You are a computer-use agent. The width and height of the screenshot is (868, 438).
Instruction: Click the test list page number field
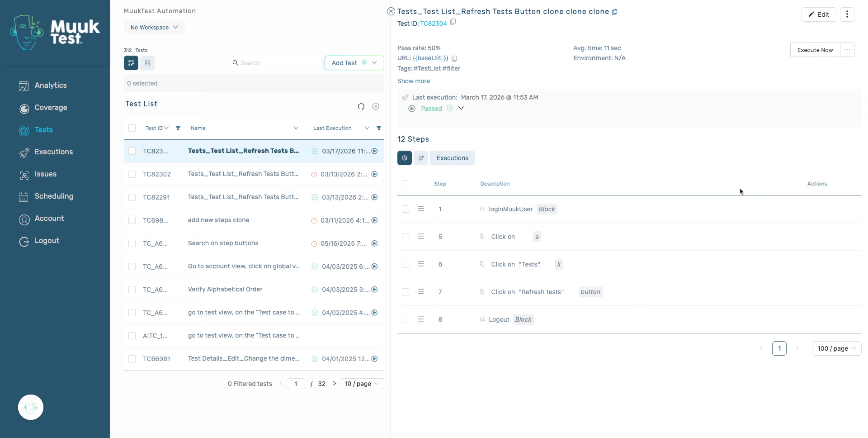pyautogui.click(x=296, y=384)
